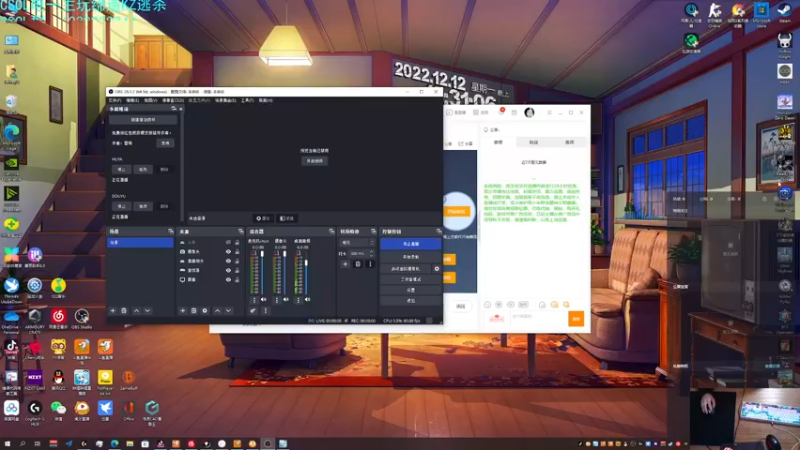Move the scene down in Scenes panel
The height and width of the screenshot is (450, 800).
(x=147, y=310)
